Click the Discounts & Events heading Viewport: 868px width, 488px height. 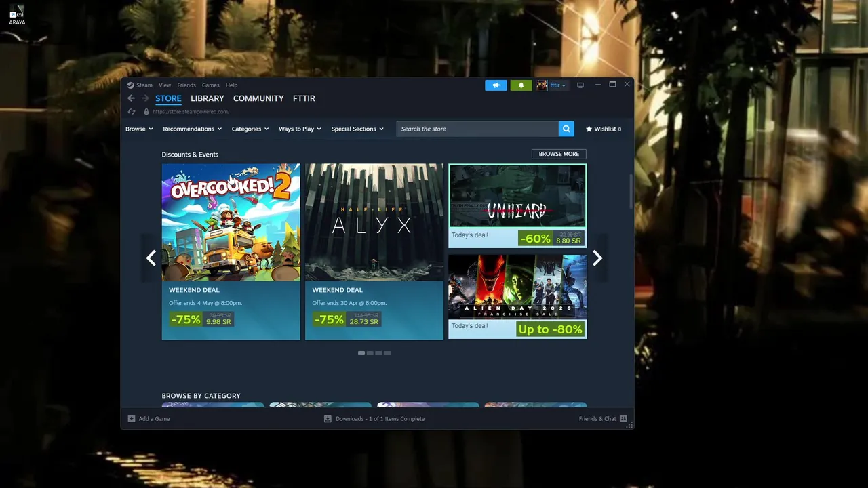click(x=190, y=155)
